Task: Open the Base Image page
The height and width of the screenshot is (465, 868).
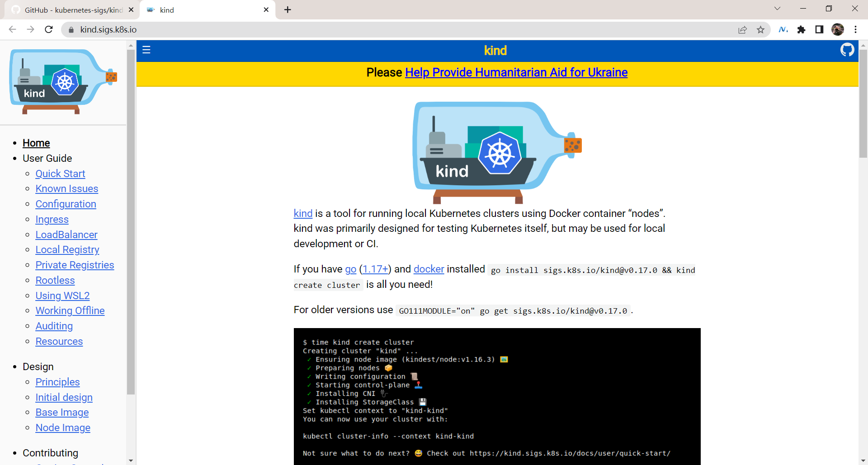Action: click(62, 413)
